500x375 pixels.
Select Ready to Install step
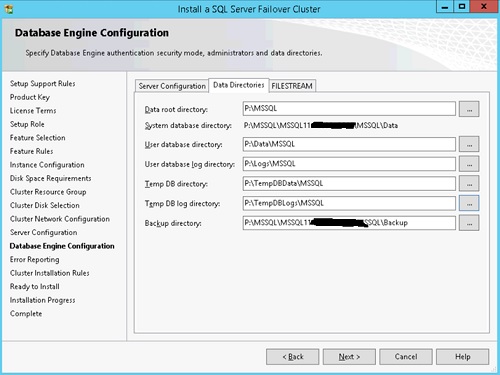click(35, 287)
